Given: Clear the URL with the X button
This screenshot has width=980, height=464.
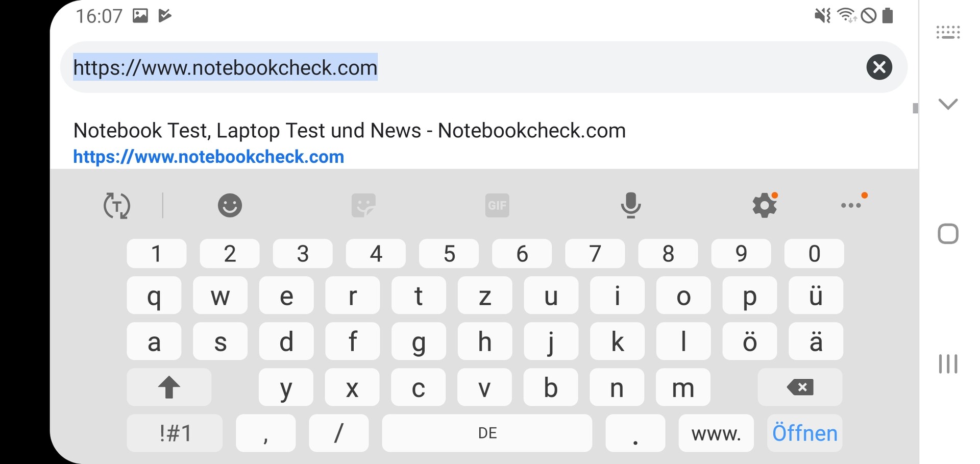Looking at the screenshot, I should [x=879, y=67].
